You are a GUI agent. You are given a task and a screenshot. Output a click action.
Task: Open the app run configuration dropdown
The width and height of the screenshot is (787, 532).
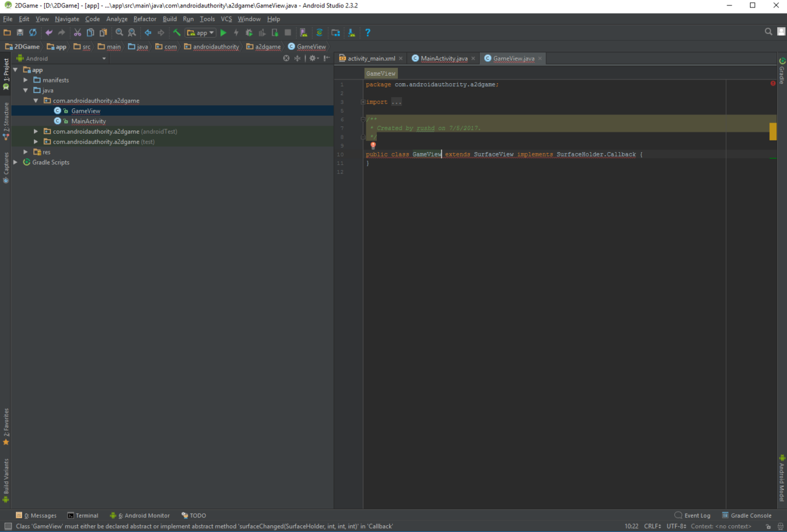point(201,33)
